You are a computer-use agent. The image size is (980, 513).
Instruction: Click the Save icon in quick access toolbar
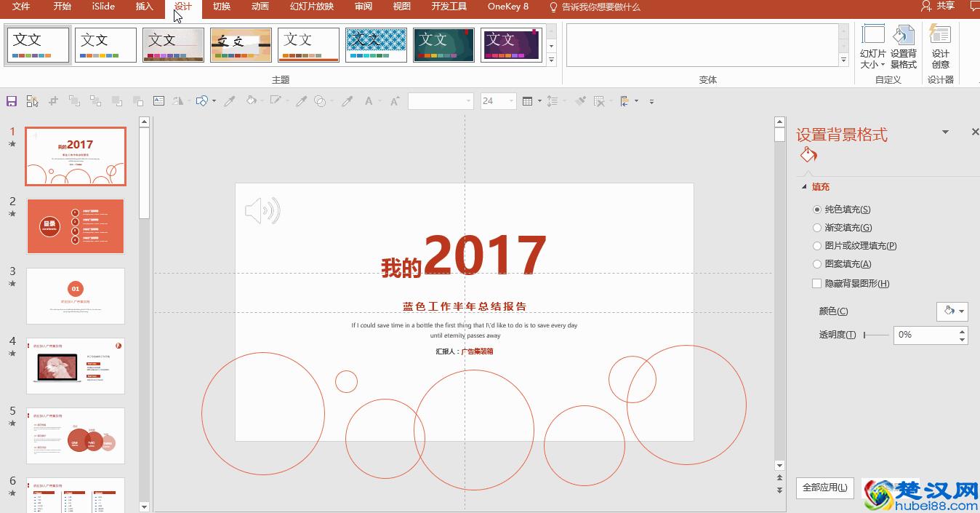pyautogui.click(x=11, y=100)
